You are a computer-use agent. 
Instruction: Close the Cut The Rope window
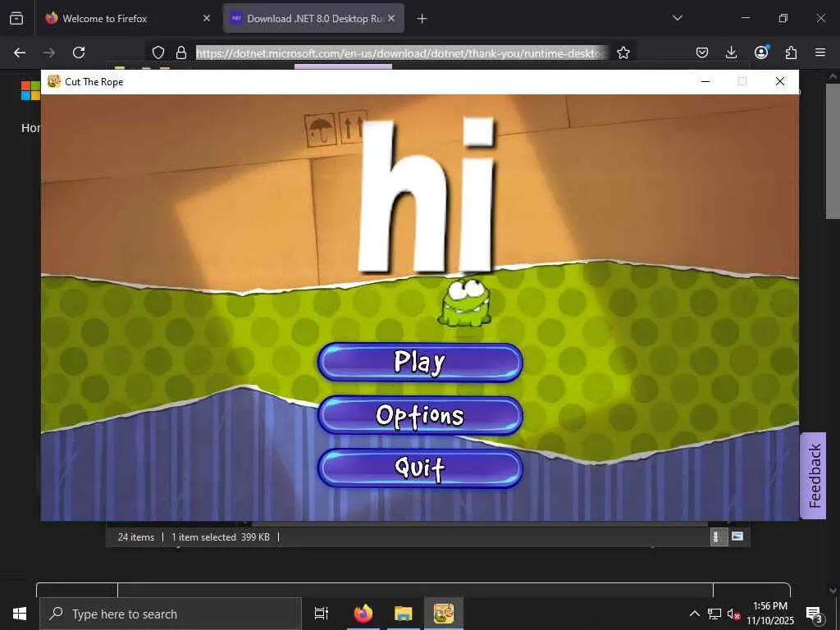pyautogui.click(x=780, y=81)
